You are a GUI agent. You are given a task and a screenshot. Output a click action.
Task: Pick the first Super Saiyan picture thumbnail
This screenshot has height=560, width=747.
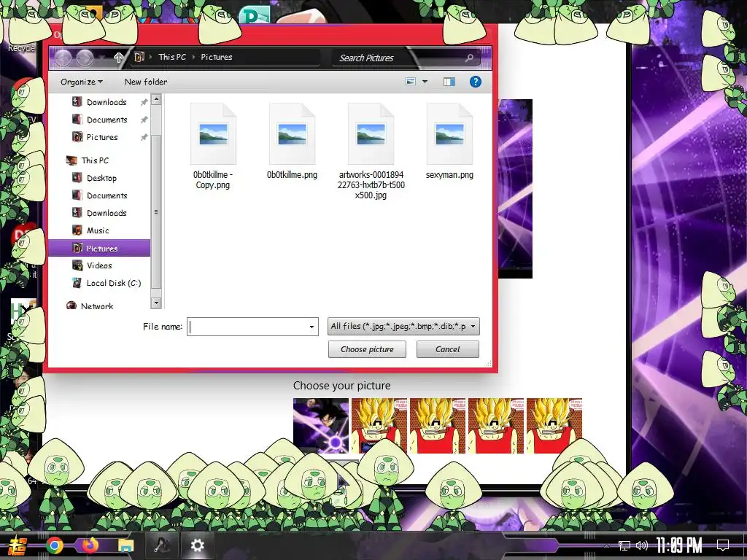[379, 426]
